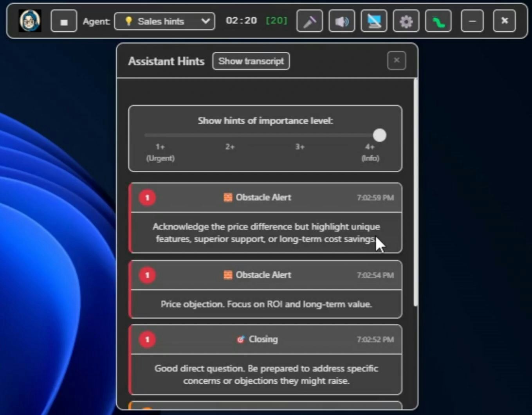Image resolution: width=532 pixels, height=415 pixels.
Task: Click the red priority badge on 7:02:59 PM hint
Action: point(147,197)
